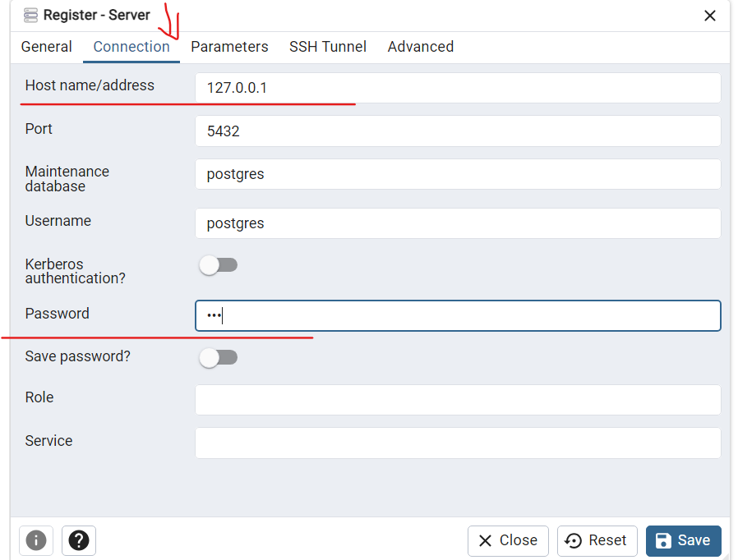Click the empty Service field
This screenshot has width=738, height=560.
coord(458,443)
